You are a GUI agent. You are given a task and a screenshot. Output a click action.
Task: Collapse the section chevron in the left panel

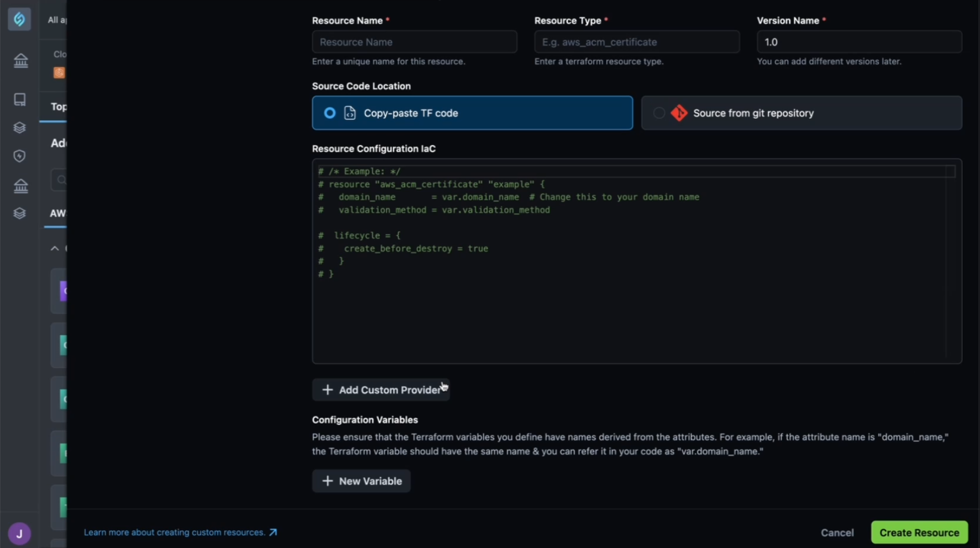pyautogui.click(x=55, y=248)
